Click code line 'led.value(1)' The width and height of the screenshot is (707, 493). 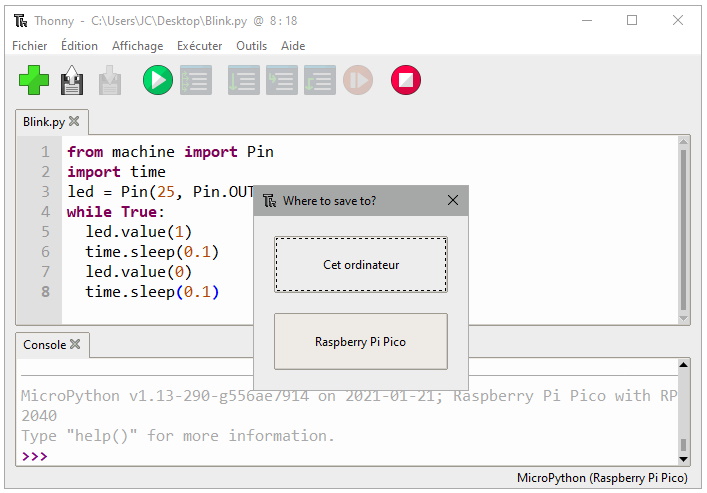(x=138, y=231)
